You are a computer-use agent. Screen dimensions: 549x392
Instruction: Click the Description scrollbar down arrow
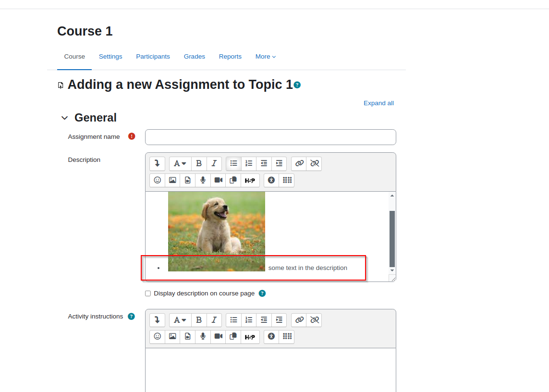(x=392, y=270)
